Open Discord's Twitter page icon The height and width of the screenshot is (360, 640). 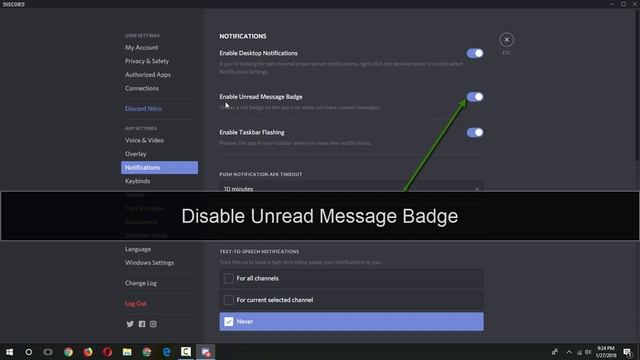point(130,324)
